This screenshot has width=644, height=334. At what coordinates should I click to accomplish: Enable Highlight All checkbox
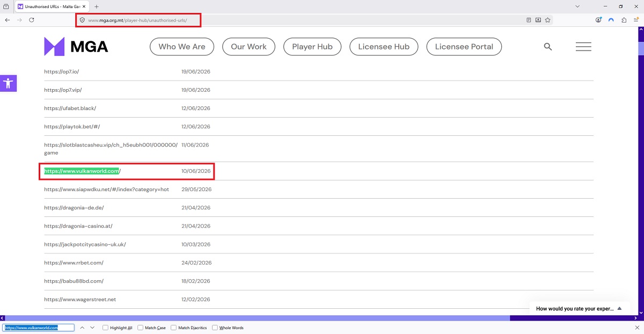tap(106, 328)
